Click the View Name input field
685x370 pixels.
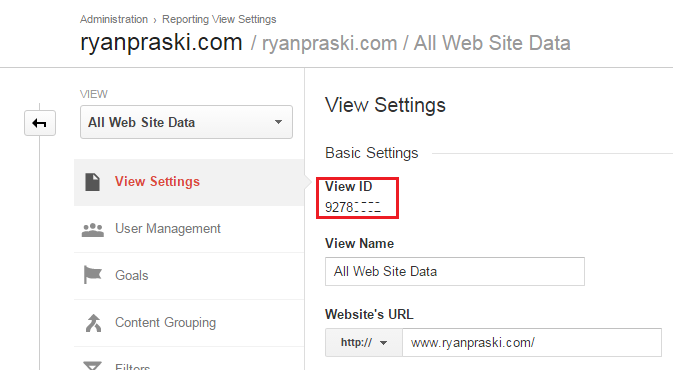(455, 271)
